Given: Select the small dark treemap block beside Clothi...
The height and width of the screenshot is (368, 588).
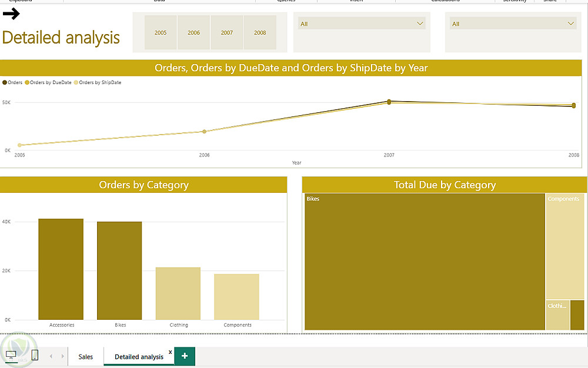Looking at the screenshot, I should point(577,315).
